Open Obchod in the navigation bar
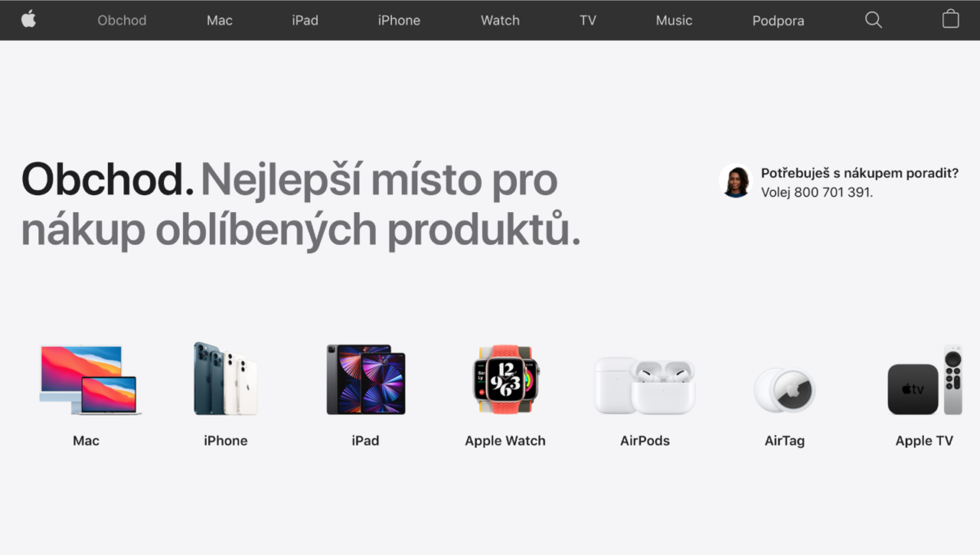 point(122,20)
